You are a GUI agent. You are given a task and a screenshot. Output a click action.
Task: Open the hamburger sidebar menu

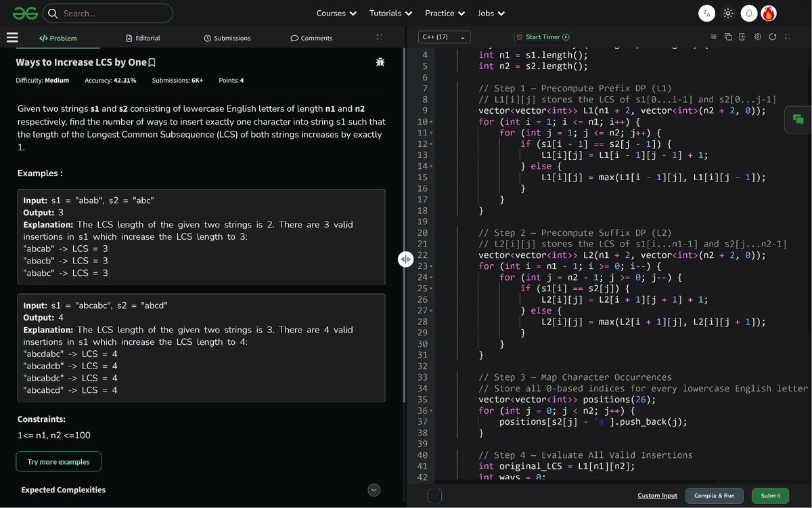[12, 38]
